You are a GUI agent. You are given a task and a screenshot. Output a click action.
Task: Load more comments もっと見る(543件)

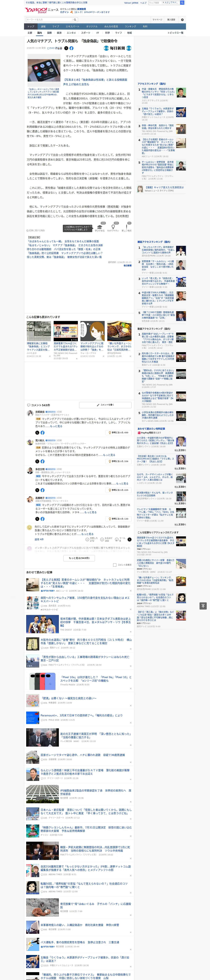[x=79, y=558]
